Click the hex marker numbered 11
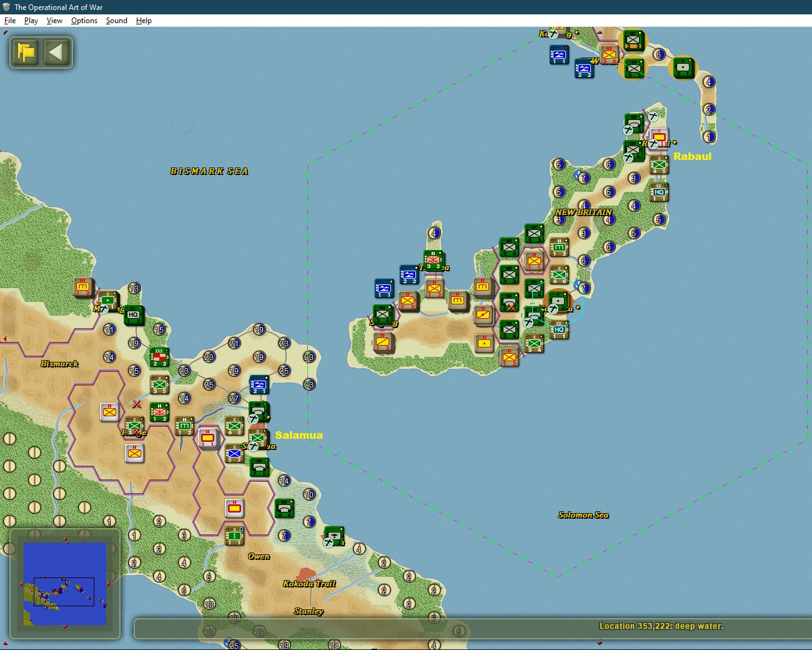This screenshot has height=650, width=812. tap(109, 329)
